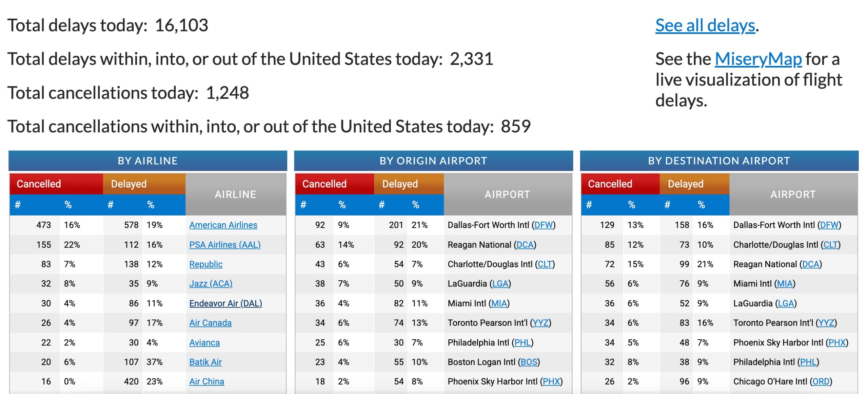Open the Batik Air link
This screenshot has width=868, height=394.
[x=205, y=362]
